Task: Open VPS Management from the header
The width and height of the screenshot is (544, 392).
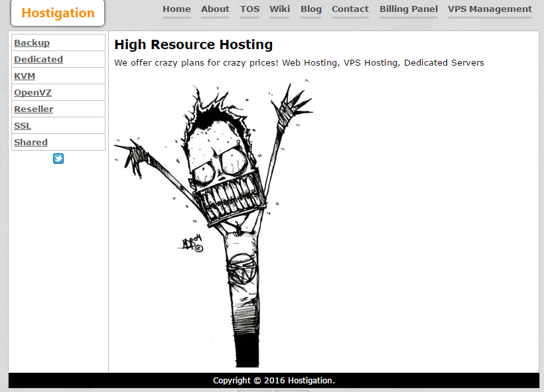Action: [x=490, y=9]
